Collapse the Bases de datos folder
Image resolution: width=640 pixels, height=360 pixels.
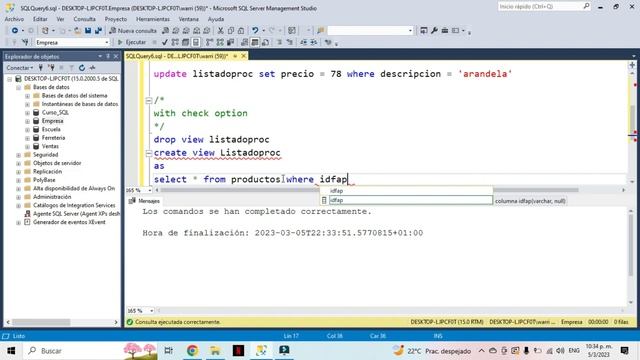point(18,87)
